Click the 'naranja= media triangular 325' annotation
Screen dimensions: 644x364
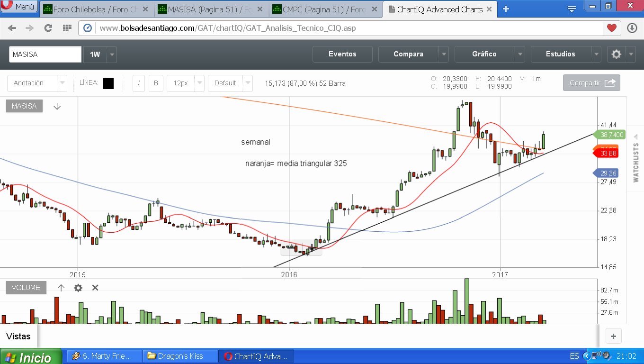click(x=296, y=164)
